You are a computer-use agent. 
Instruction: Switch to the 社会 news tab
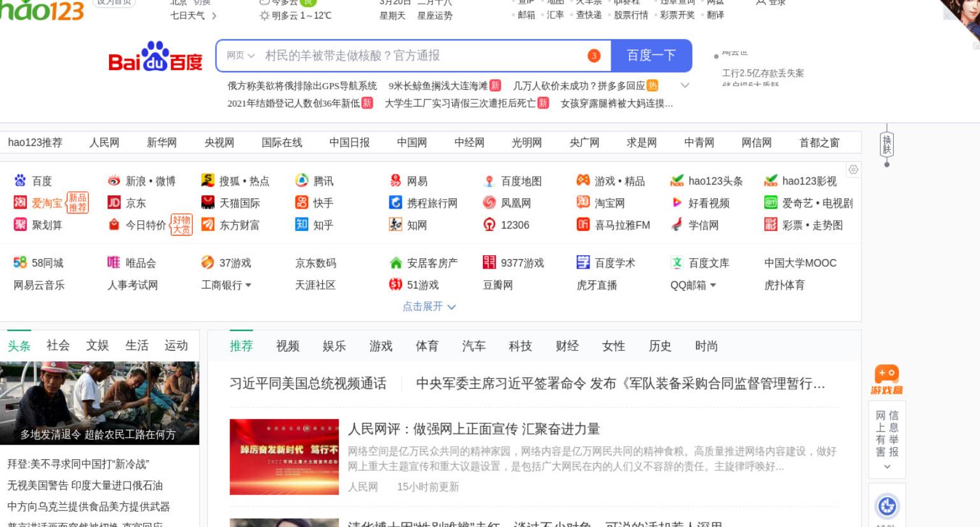tap(58, 345)
